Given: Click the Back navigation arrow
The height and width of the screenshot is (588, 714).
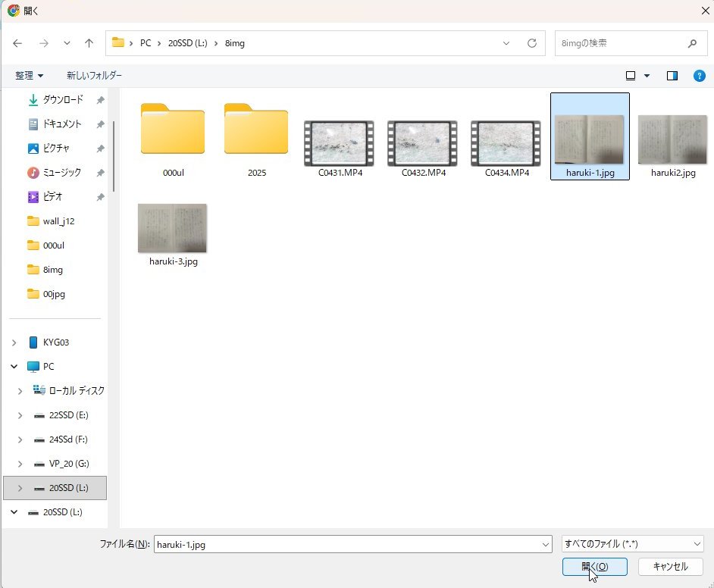Looking at the screenshot, I should pos(18,43).
